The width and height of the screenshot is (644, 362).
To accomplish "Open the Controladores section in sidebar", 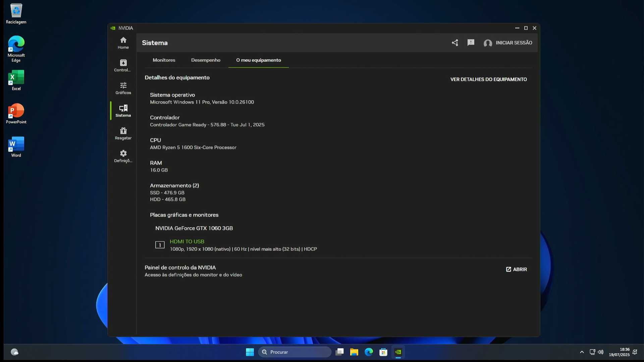I will (x=123, y=66).
